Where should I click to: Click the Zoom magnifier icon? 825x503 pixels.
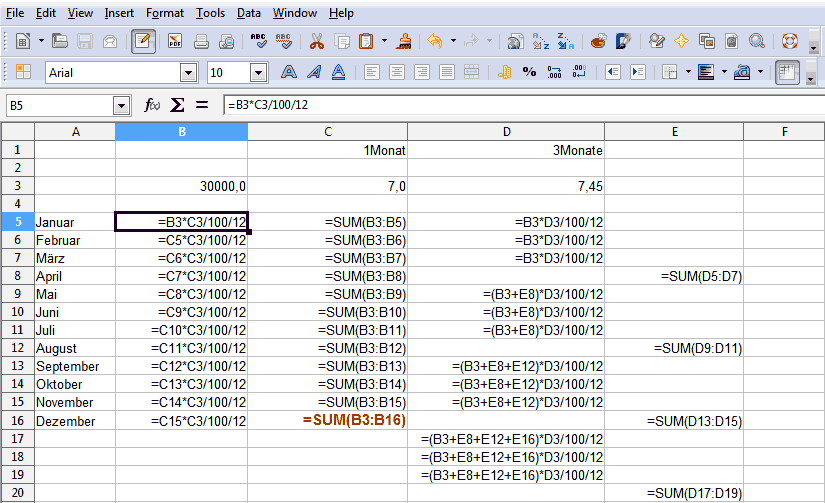pyautogui.click(x=757, y=41)
